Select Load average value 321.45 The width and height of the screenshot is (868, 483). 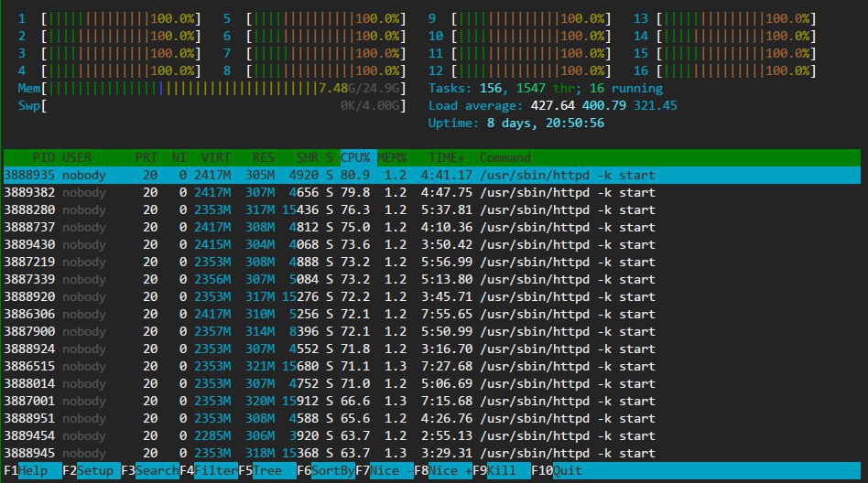[656, 106]
